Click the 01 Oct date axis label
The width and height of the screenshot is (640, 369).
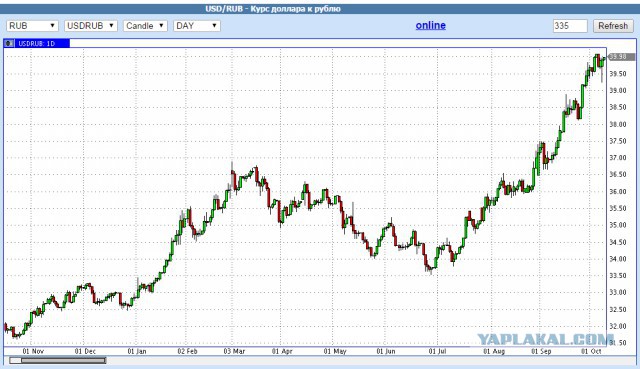[591, 351]
